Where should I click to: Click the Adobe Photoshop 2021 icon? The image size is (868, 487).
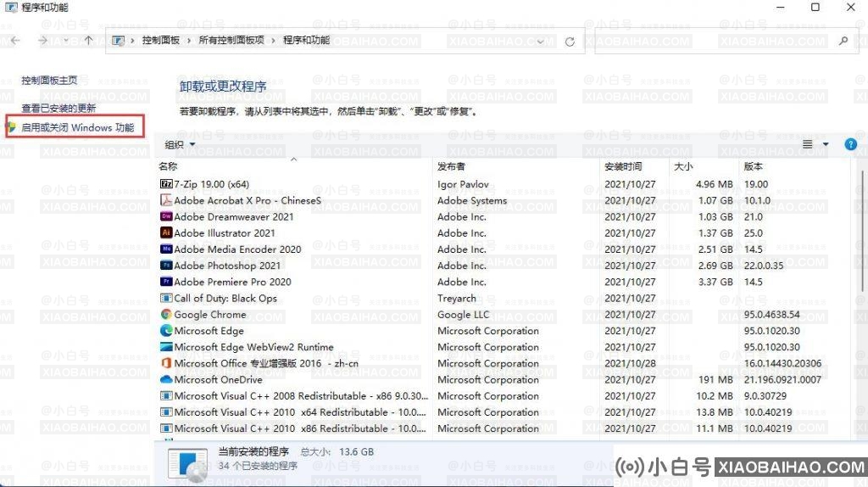point(166,266)
